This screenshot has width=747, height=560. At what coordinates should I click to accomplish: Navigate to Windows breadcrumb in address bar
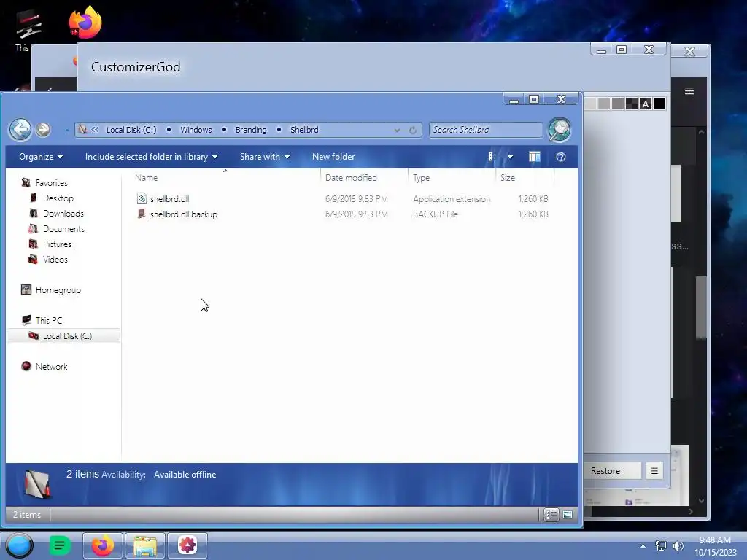pyautogui.click(x=196, y=130)
